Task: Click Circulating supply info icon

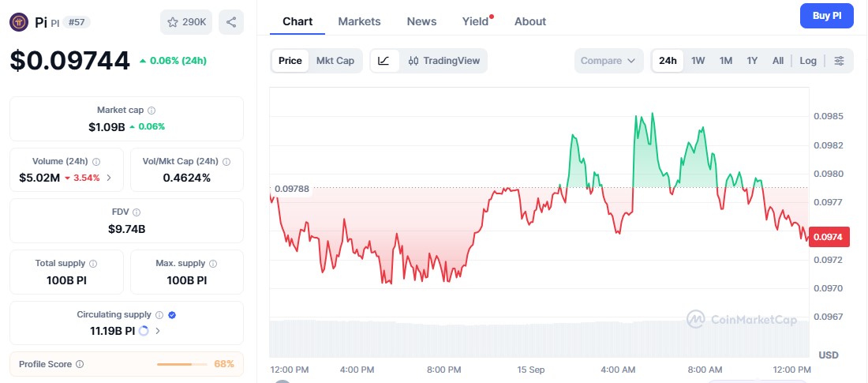Action: click(159, 315)
